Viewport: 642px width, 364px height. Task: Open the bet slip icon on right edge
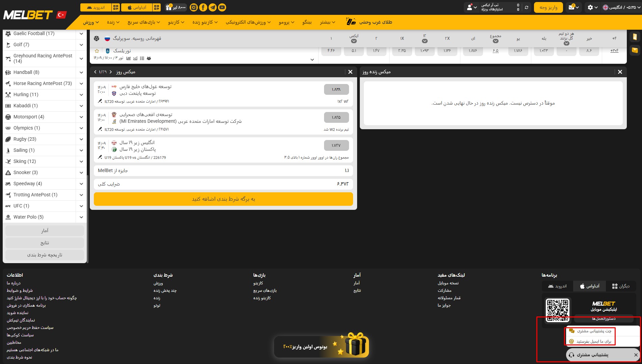tap(635, 37)
